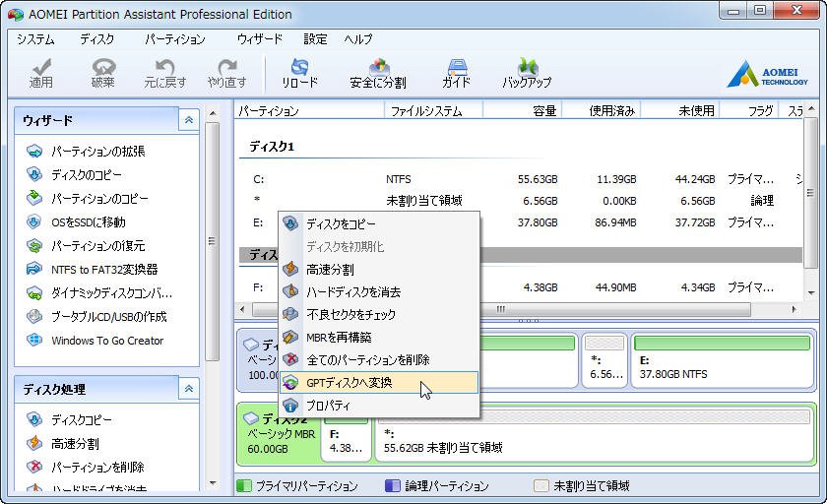Click the リロード (Reload) toolbar icon
This screenshot has width=827, height=504.
coord(299,73)
